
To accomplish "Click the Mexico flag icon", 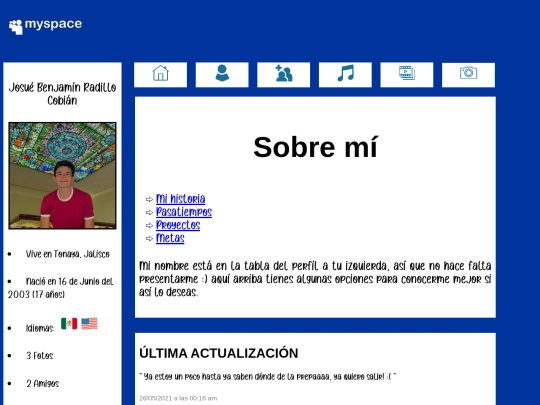I will pos(69,323).
